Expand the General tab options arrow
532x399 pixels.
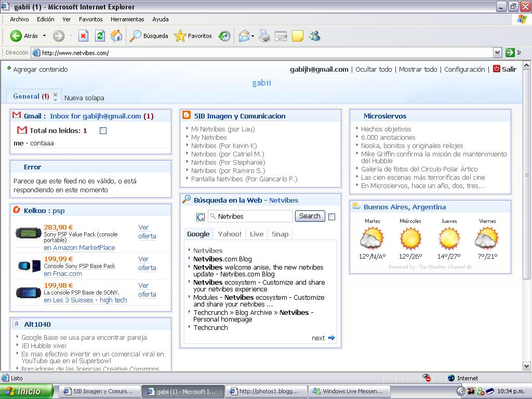pyautogui.click(x=55, y=100)
